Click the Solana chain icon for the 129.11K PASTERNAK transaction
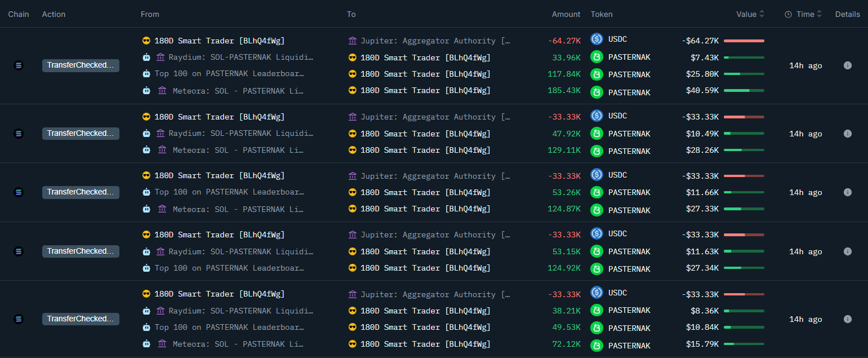 pos(19,134)
